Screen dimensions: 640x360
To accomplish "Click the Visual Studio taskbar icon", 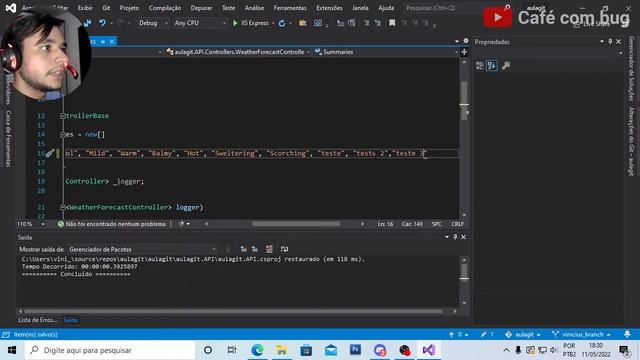I will coord(429,350).
